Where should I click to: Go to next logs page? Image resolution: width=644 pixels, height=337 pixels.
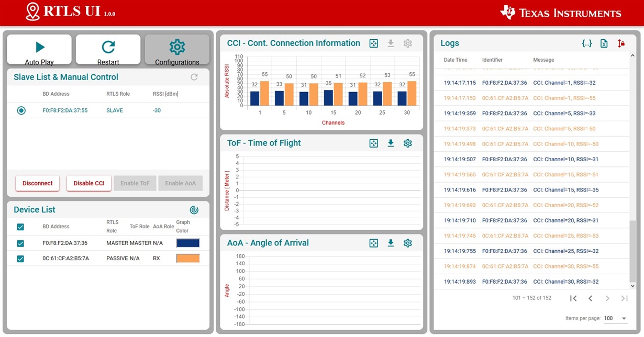click(607, 298)
